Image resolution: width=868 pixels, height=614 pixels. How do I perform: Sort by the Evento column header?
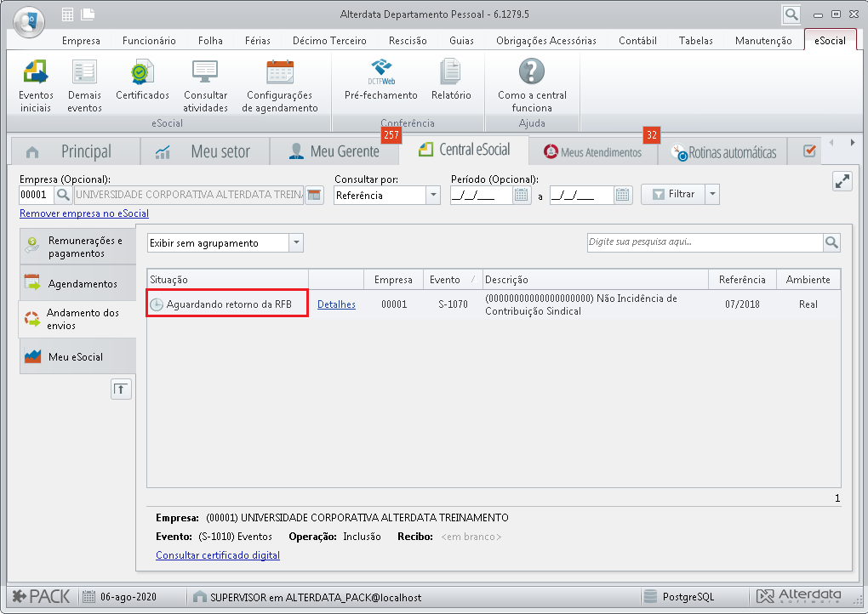[x=452, y=279]
